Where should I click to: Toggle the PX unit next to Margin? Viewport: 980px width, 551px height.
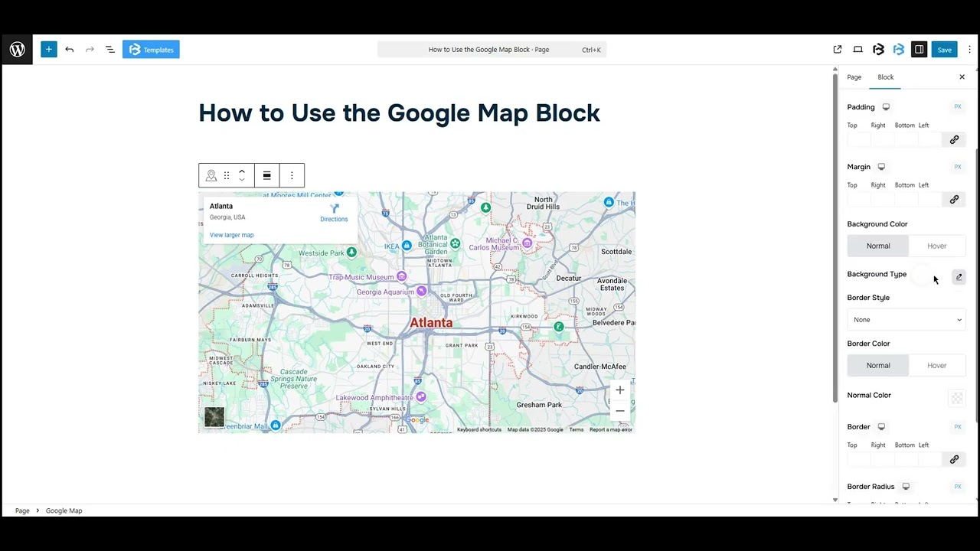pyautogui.click(x=957, y=167)
